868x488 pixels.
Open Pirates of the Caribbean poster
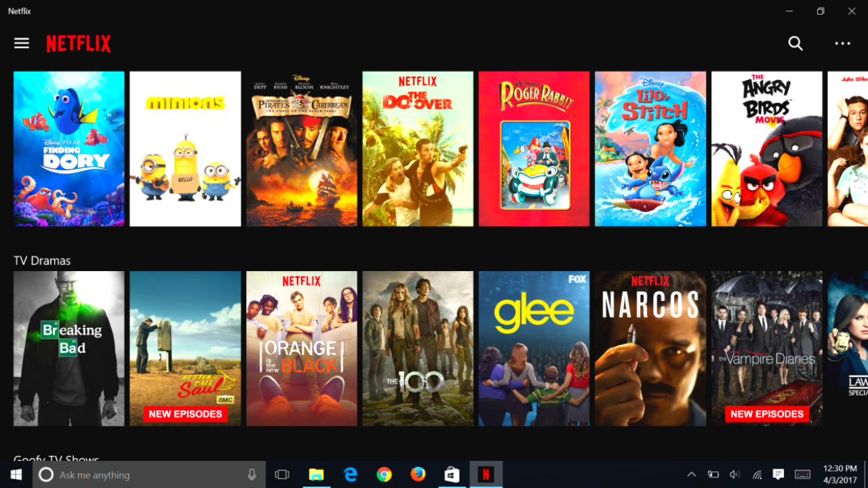coord(302,149)
